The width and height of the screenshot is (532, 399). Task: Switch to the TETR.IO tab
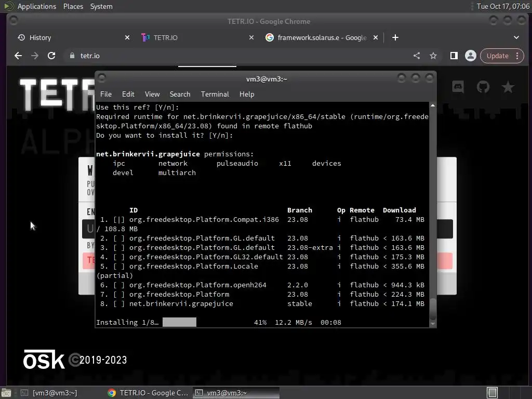pos(197,37)
